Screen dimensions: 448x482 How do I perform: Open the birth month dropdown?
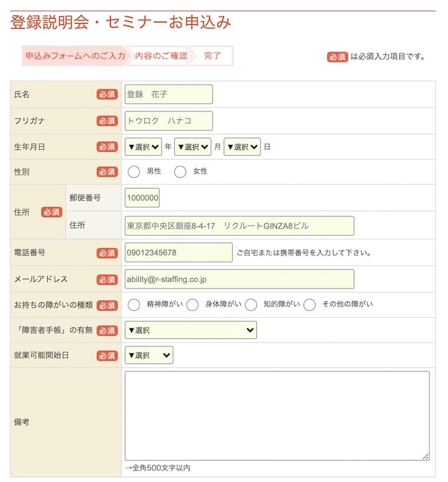193,147
